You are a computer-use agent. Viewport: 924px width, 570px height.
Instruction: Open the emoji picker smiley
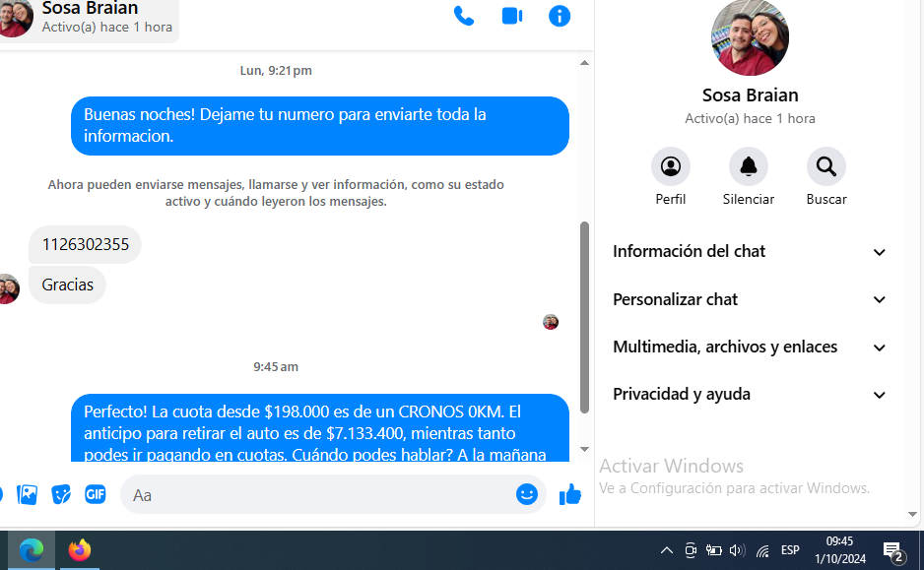(526, 494)
